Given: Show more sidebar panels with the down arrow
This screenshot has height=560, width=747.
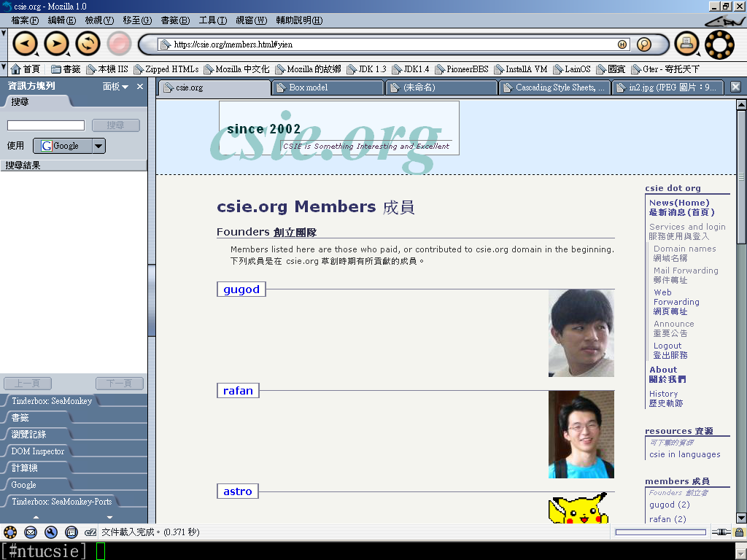Looking at the screenshot, I should click(109, 517).
